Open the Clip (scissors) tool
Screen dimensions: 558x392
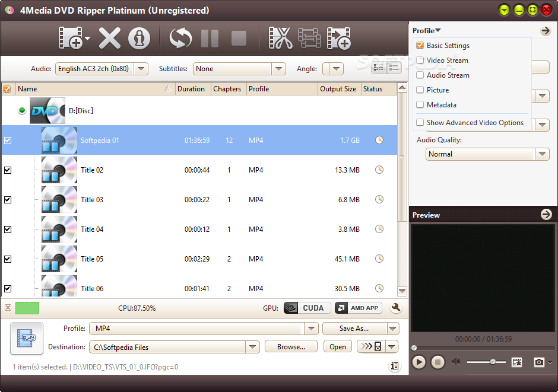point(280,38)
